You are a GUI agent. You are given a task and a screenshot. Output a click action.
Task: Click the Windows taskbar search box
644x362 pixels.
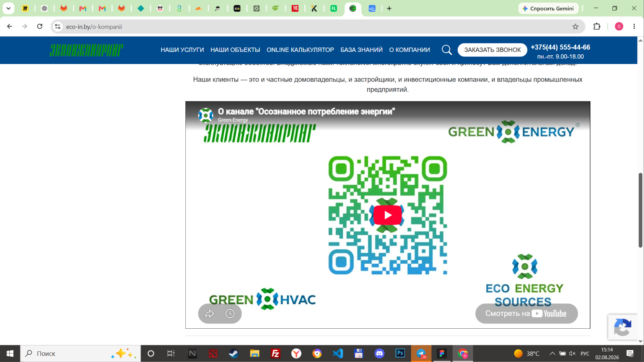tap(80, 353)
